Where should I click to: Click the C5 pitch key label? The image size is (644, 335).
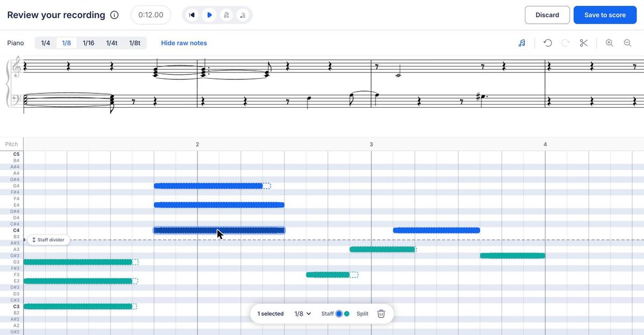[16, 154]
